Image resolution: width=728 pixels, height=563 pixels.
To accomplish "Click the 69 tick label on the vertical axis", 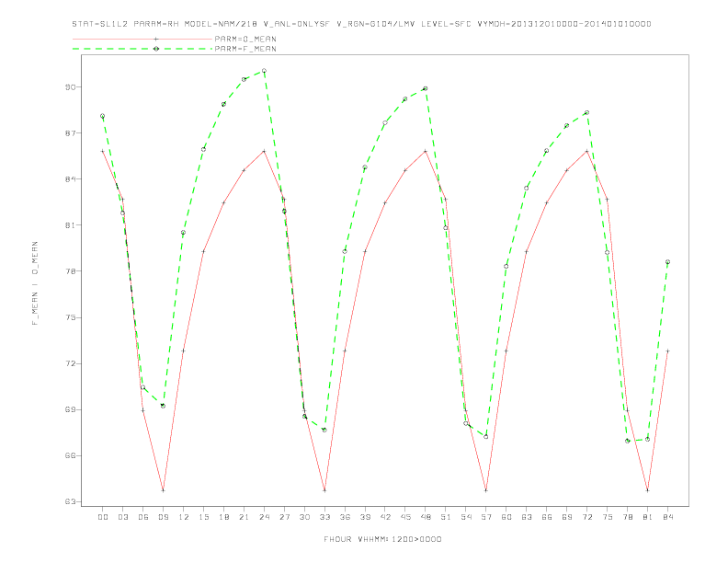I will pyautogui.click(x=71, y=409).
